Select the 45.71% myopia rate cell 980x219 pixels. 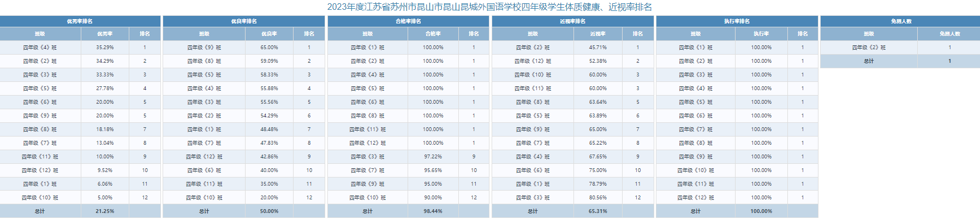point(598,48)
